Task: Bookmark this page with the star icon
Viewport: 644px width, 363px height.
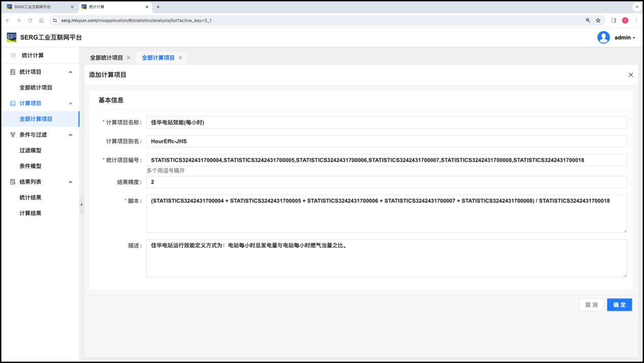Action: click(x=598, y=20)
